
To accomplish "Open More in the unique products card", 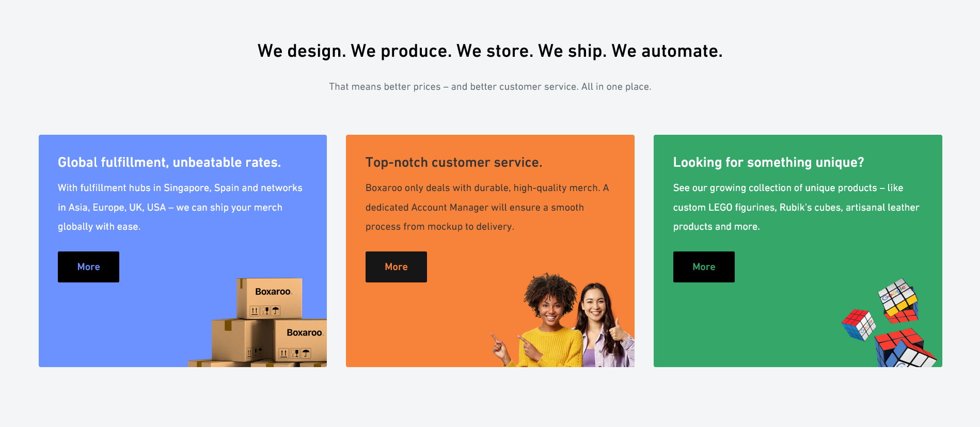I will click(704, 267).
